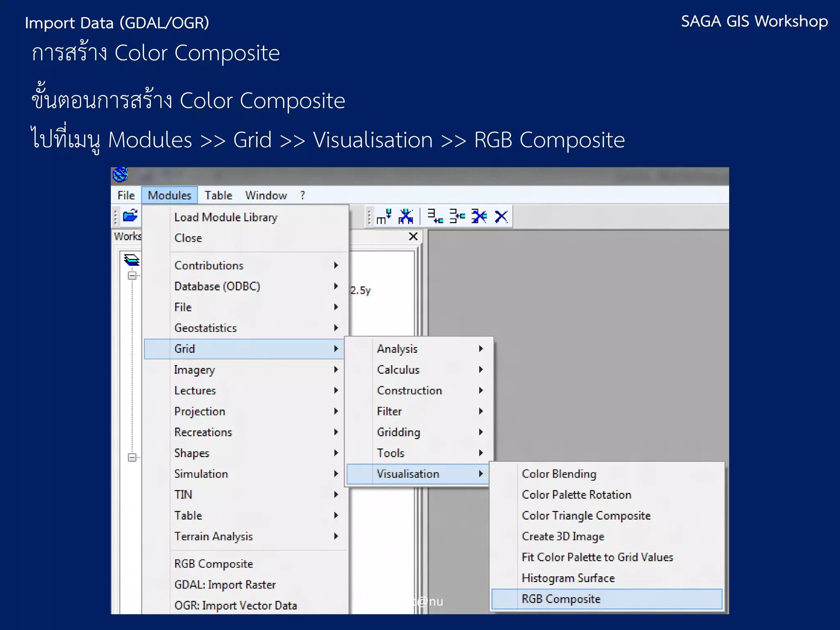
Task: Expand the Database (ODBC) submenu
Action: click(x=246, y=286)
